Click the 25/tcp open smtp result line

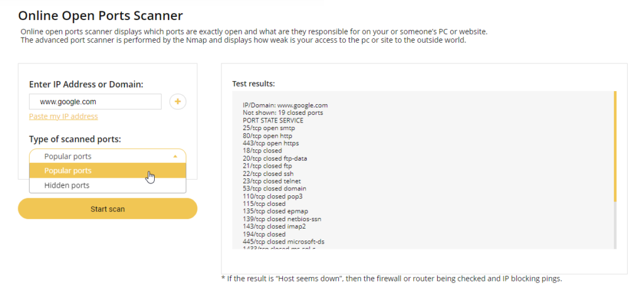[269, 128]
